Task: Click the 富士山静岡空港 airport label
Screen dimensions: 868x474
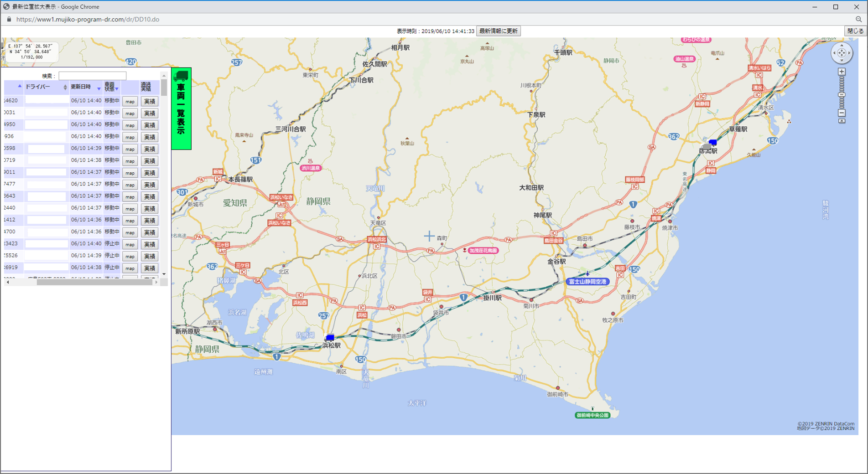Action: click(x=587, y=282)
